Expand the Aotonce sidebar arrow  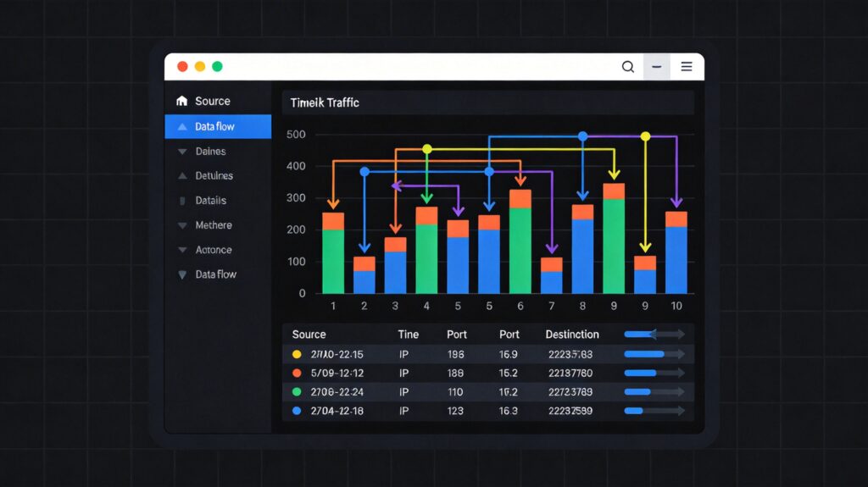[x=181, y=251]
